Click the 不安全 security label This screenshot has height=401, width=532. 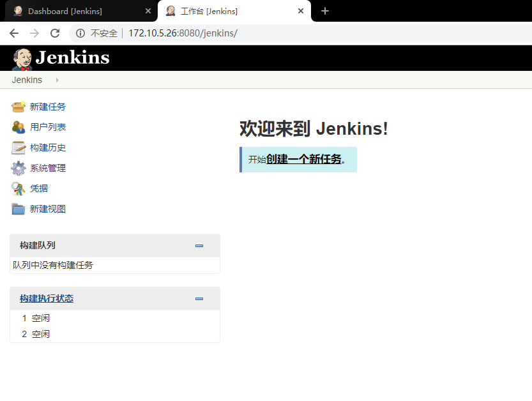point(104,33)
